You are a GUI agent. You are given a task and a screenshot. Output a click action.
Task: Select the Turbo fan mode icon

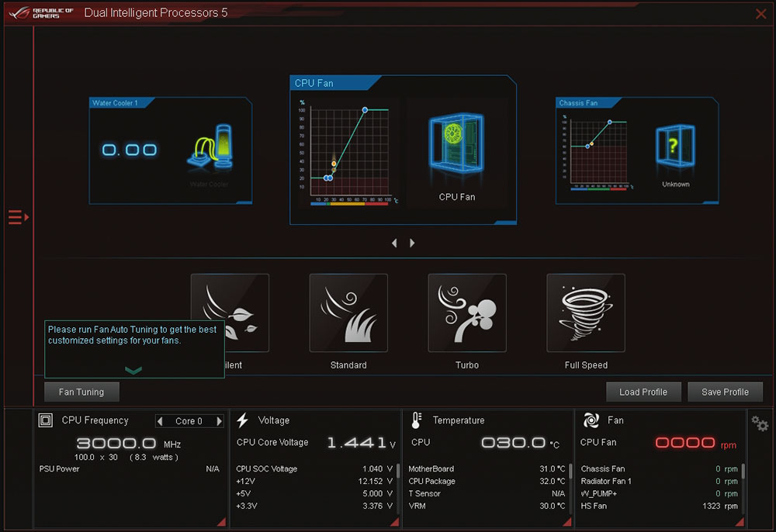click(x=467, y=313)
